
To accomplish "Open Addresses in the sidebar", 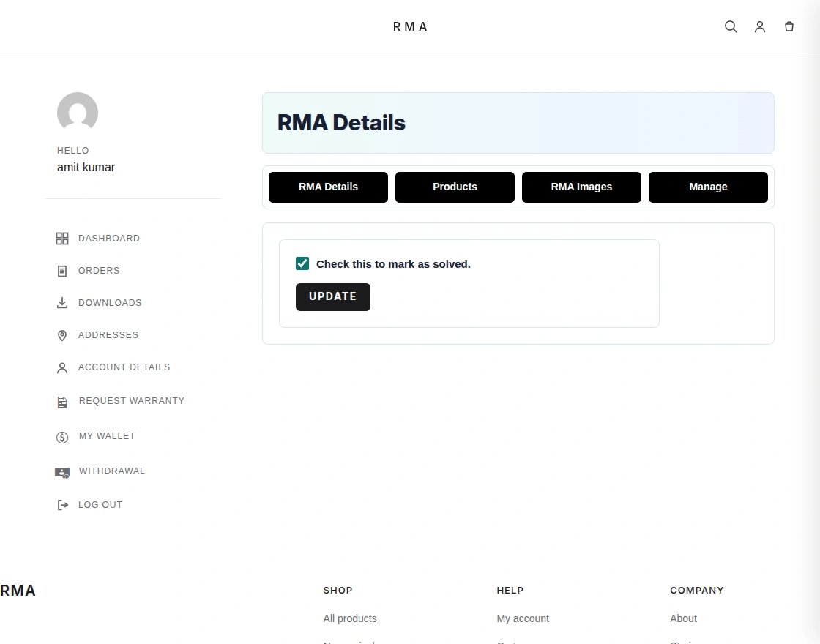I will [108, 335].
